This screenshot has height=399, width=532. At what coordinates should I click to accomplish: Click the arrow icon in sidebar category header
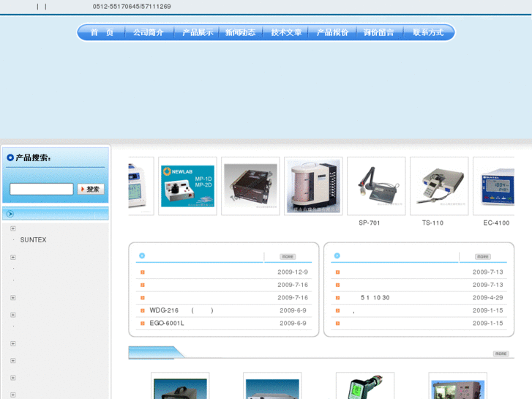(x=10, y=214)
